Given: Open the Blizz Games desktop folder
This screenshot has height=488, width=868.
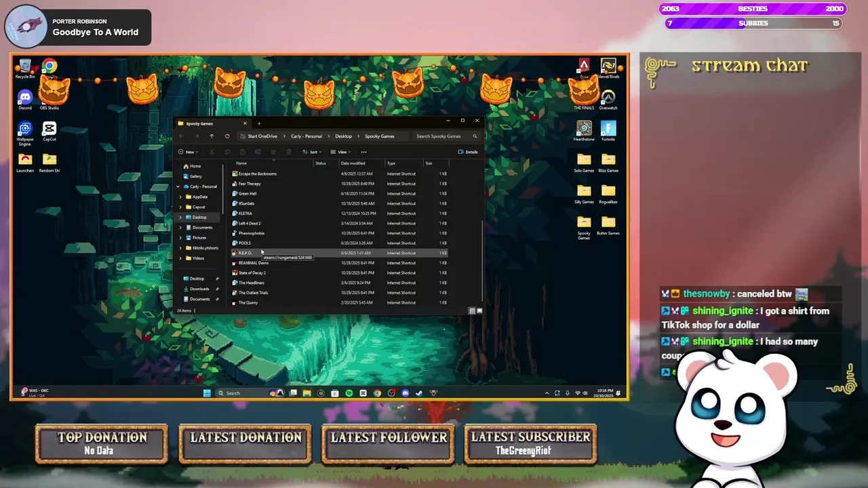Looking at the screenshot, I should (608, 162).
